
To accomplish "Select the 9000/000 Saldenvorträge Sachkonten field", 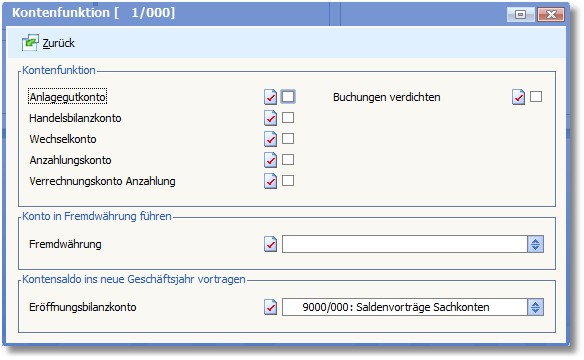I will click(405, 307).
